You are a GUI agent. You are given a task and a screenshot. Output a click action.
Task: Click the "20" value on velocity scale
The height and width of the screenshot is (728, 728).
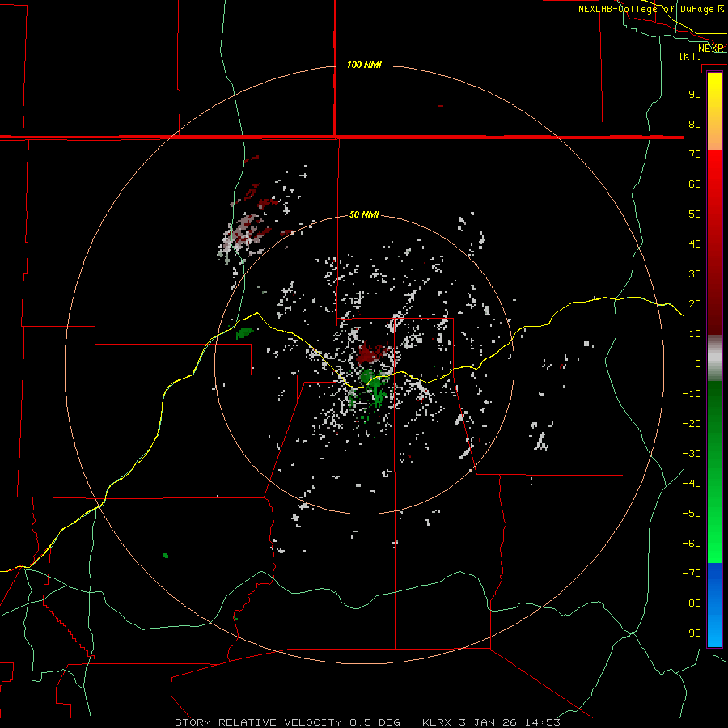pyautogui.click(x=695, y=303)
